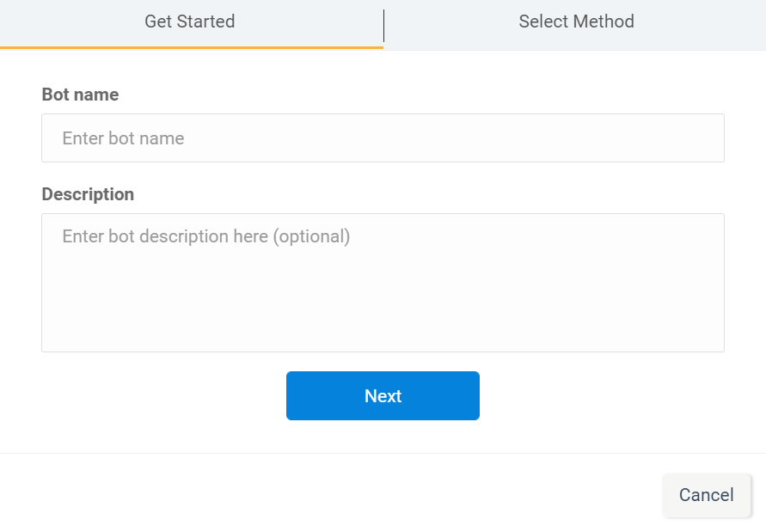766x532 pixels.
Task: Click the "Bot name" field label
Action: click(80, 95)
